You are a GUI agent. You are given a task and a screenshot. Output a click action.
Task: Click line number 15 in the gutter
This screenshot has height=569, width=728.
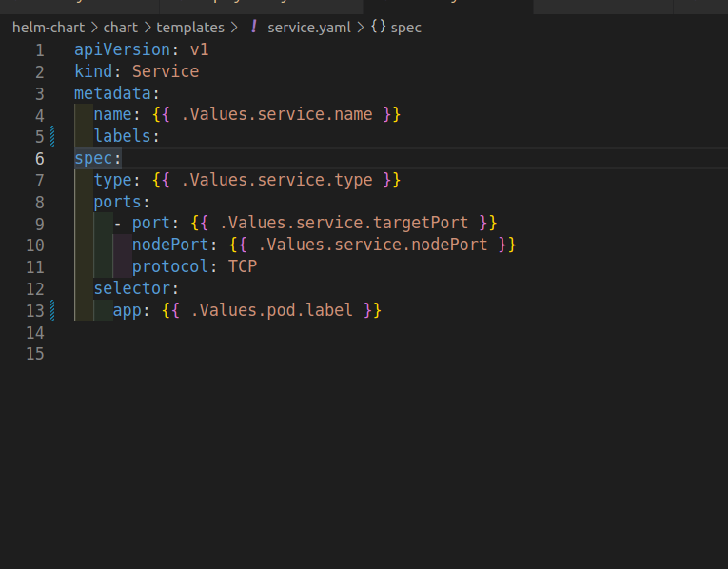click(x=35, y=354)
